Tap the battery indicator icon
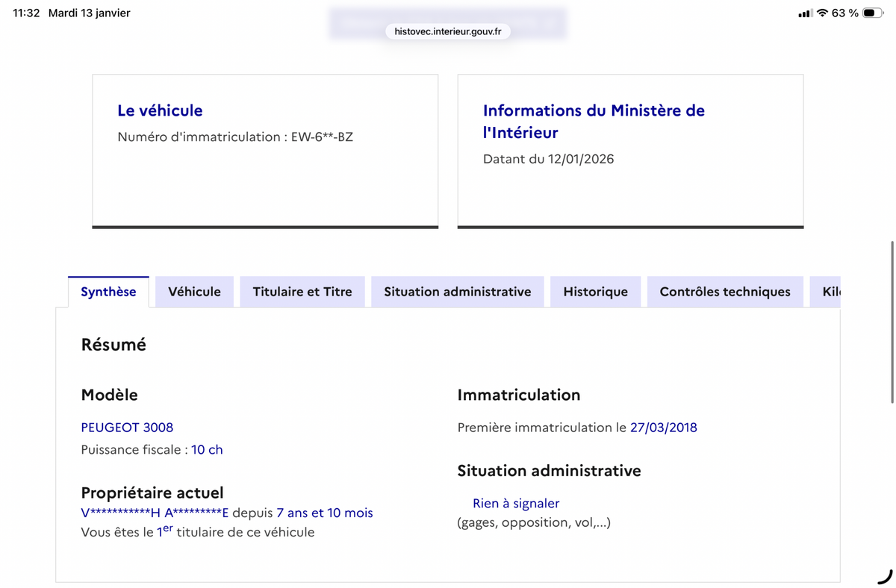Screen dimensions: 896x588 (x=872, y=13)
